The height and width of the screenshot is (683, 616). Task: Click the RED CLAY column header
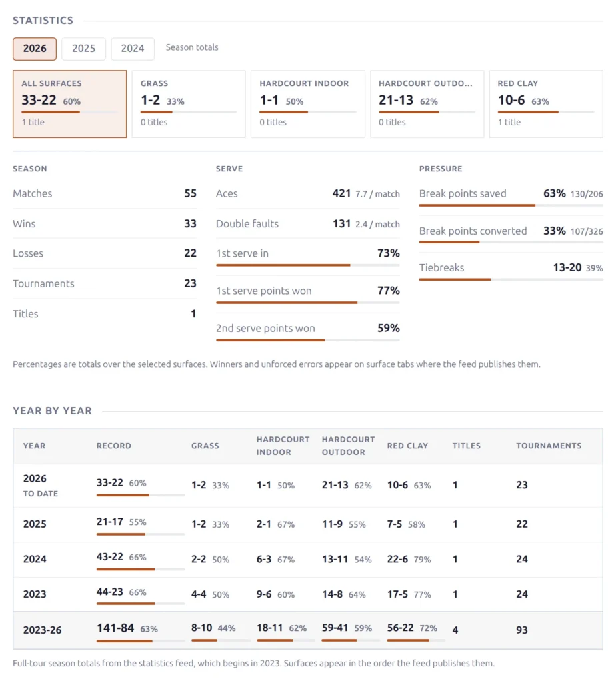(407, 446)
